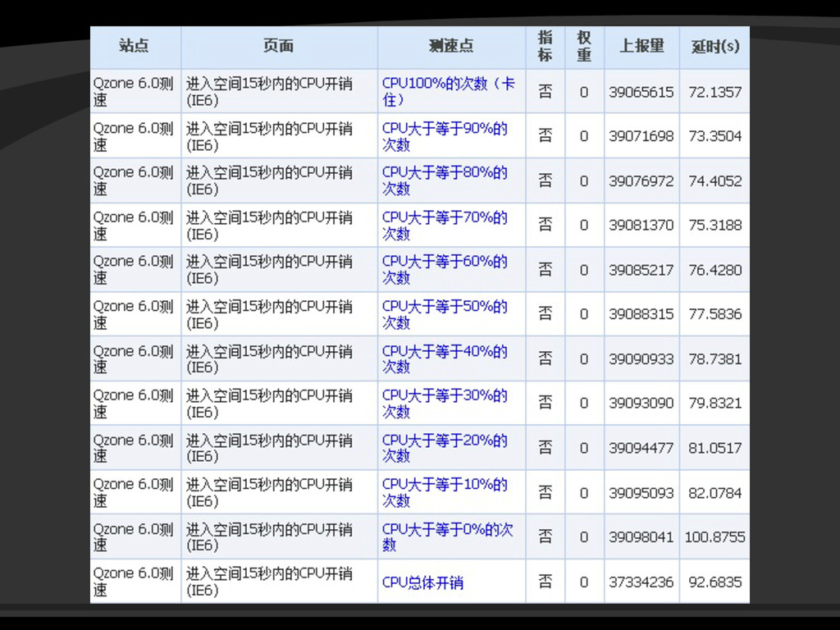Select the report count 39098041
Image resolution: width=840 pixels, height=630 pixels.
point(641,536)
